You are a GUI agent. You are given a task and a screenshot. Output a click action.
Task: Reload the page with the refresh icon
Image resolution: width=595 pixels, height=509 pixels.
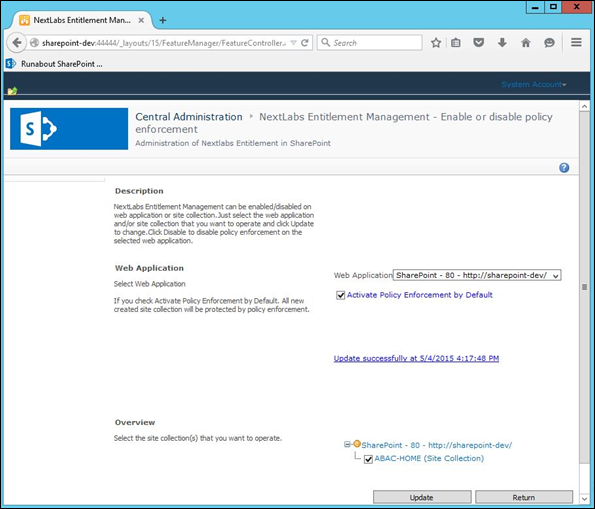pyautogui.click(x=304, y=43)
